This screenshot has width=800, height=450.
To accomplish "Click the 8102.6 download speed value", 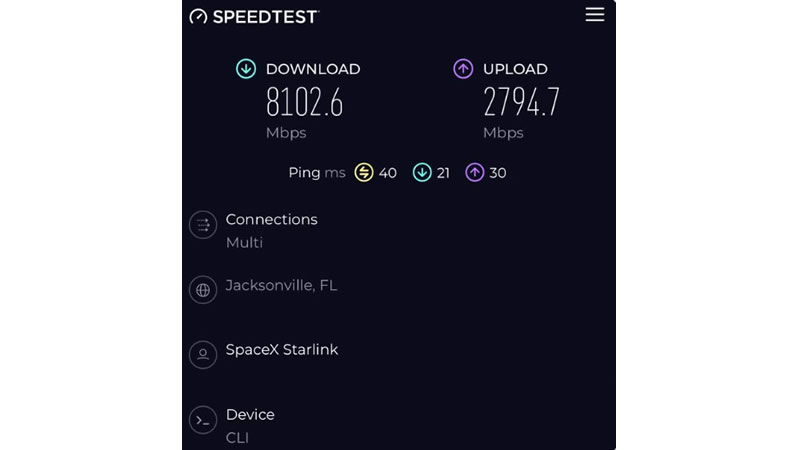I will [304, 102].
